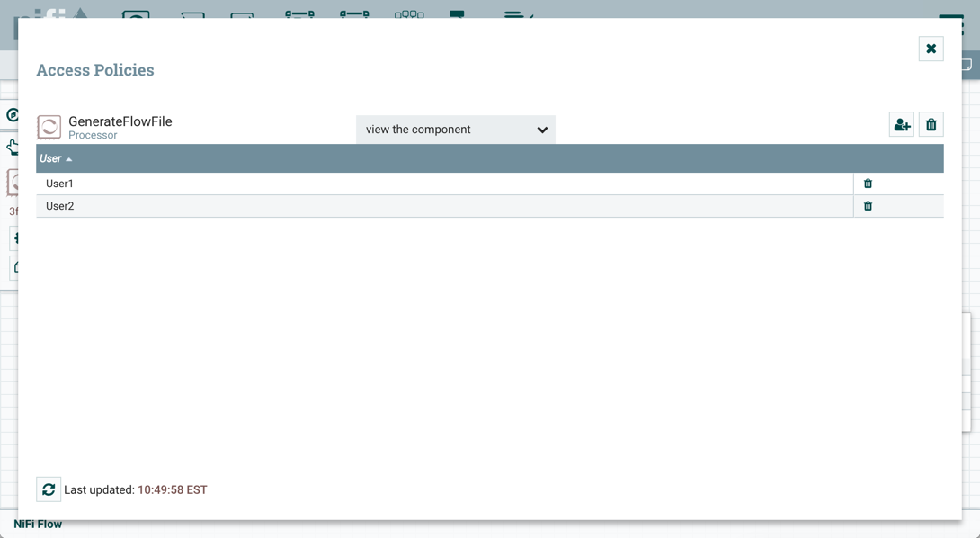Image resolution: width=980 pixels, height=538 pixels.
Task: Remove User1 using its trash icon
Action: coord(868,184)
